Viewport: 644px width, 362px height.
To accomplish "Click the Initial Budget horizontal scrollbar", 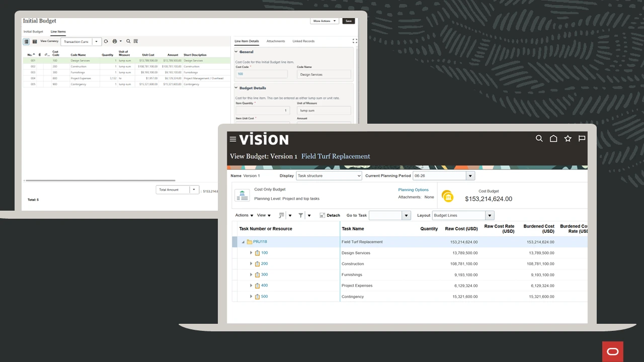I will [100, 180].
